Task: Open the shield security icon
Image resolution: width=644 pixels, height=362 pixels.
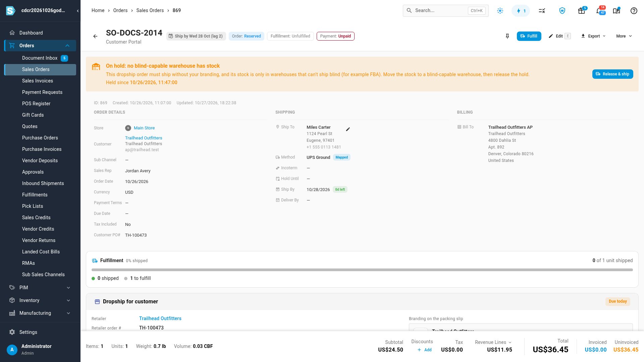Action: [562, 11]
